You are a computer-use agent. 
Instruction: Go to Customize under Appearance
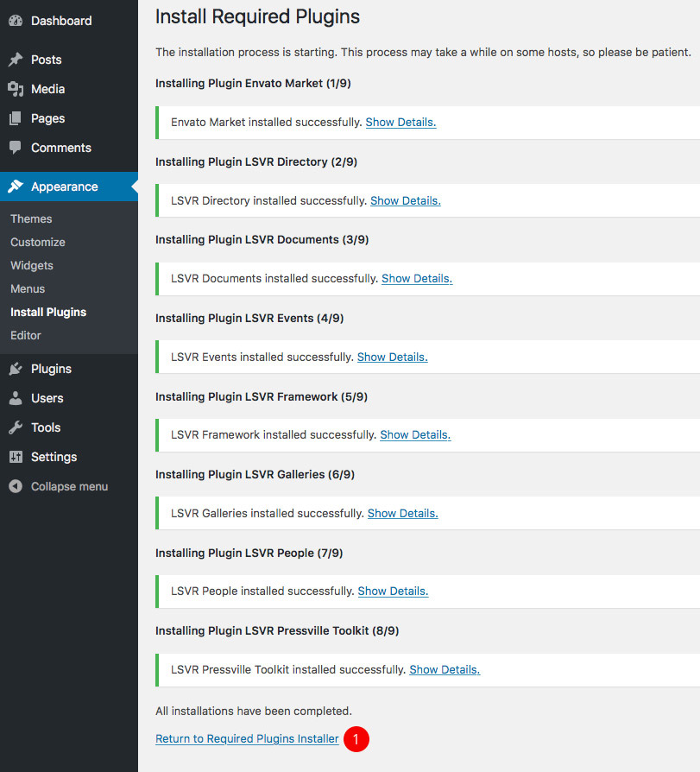click(38, 242)
